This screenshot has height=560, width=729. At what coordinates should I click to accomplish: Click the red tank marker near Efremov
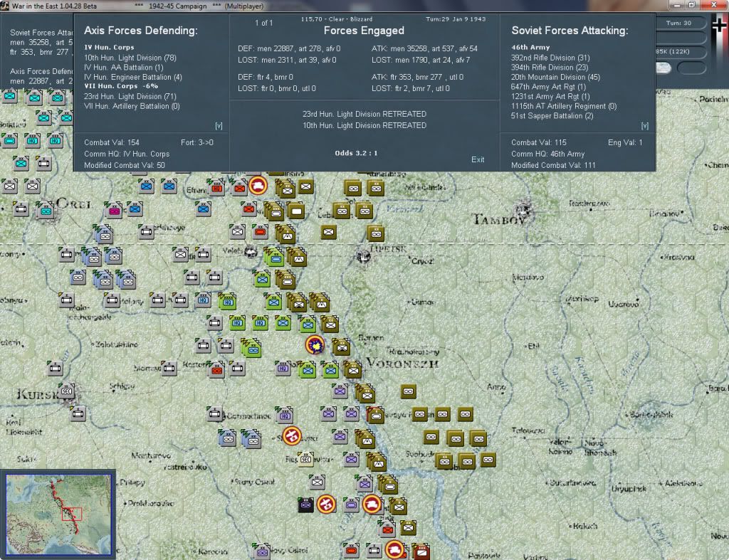click(x=258, y=186)
